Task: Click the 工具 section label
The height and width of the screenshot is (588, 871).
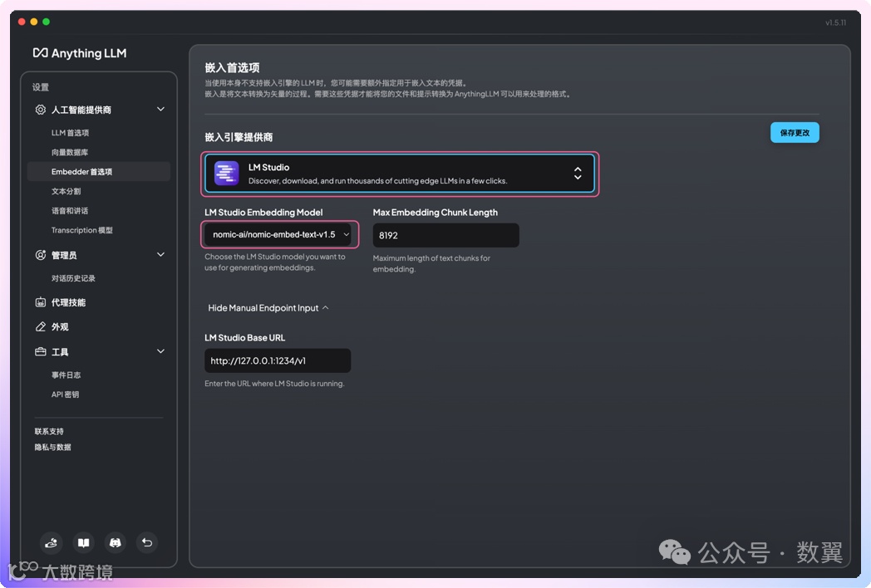Action: tap(60, 351)
